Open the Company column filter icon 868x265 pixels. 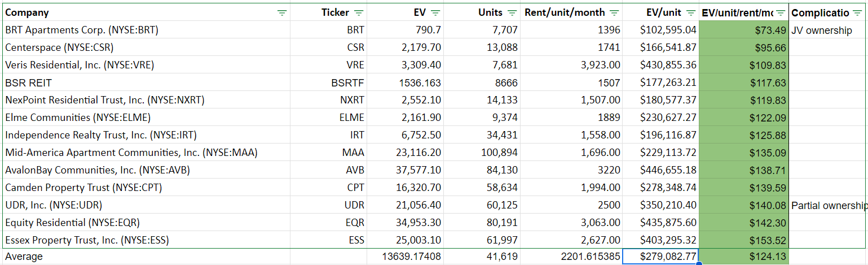pos(282,12)
